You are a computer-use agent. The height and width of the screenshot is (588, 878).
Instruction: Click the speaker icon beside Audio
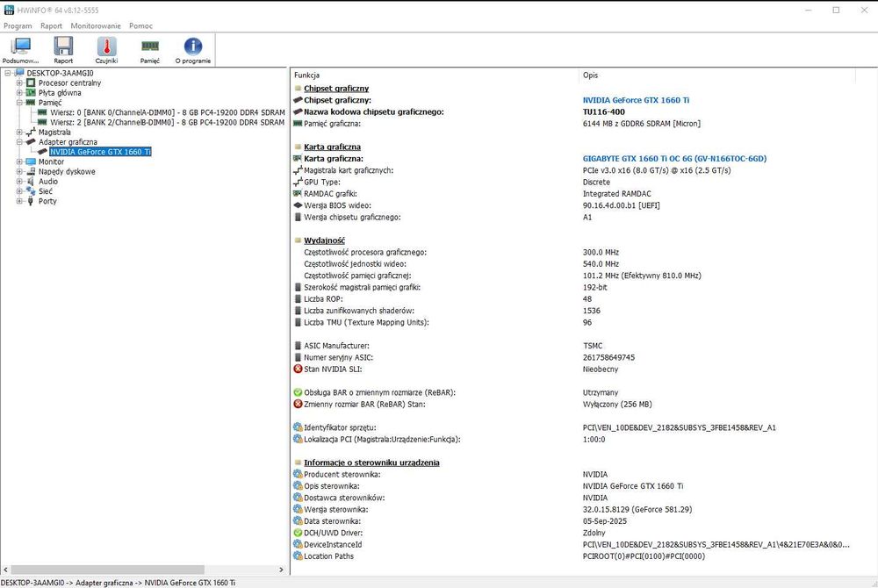tap(31, 182)
